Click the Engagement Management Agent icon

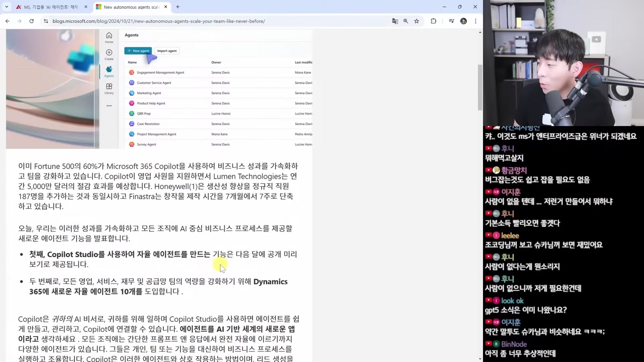pyautogui.click(x=132, y=72)
